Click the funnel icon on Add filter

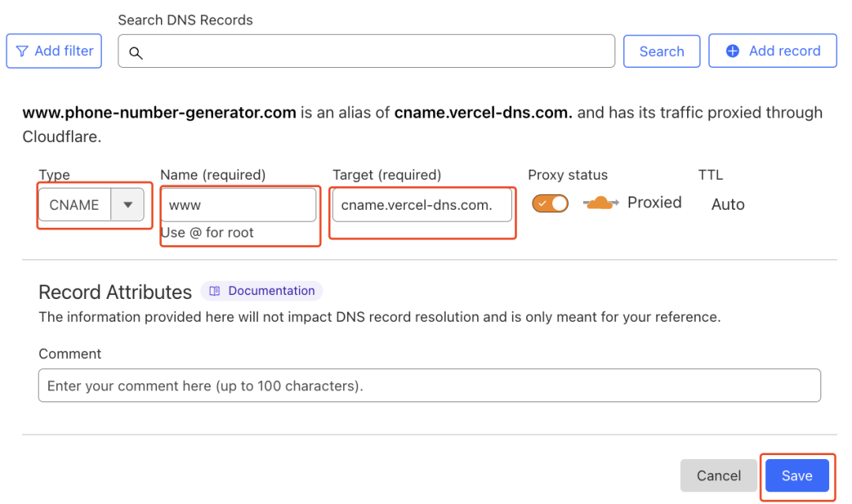point(22,51)
